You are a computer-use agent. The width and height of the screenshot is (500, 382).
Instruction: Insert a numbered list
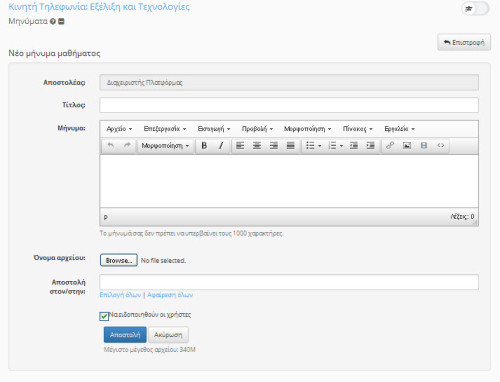pos(332,146)
